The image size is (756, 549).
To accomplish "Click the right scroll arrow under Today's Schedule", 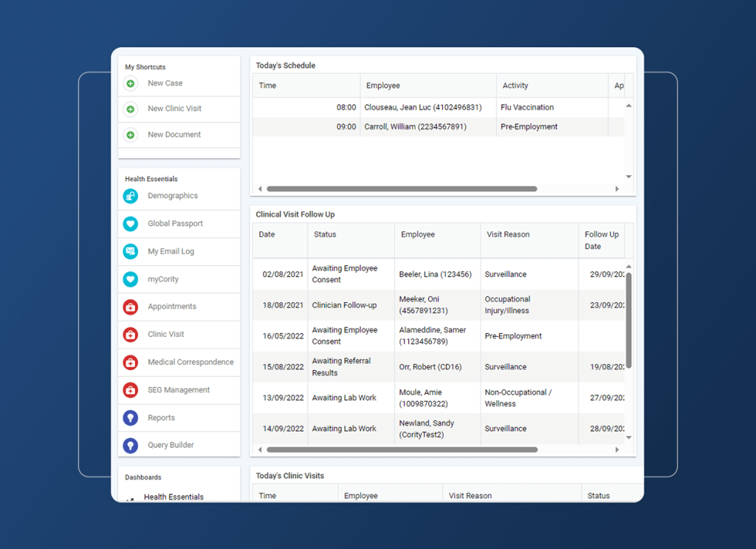I will pos(617,188).
